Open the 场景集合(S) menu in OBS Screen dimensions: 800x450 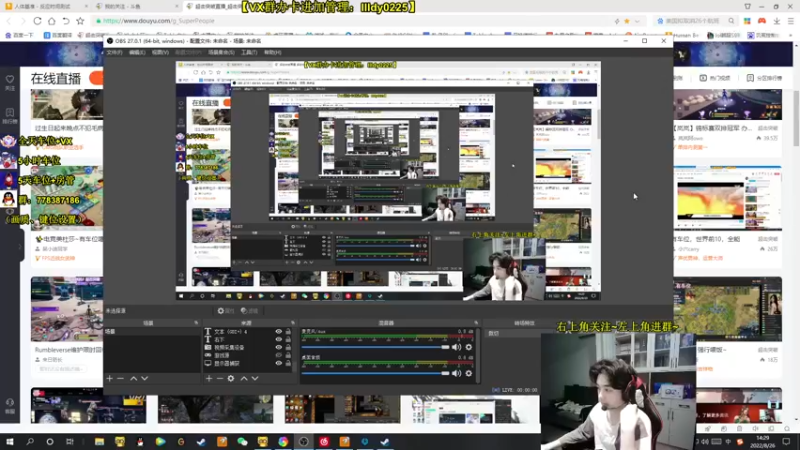coord(221,53)
